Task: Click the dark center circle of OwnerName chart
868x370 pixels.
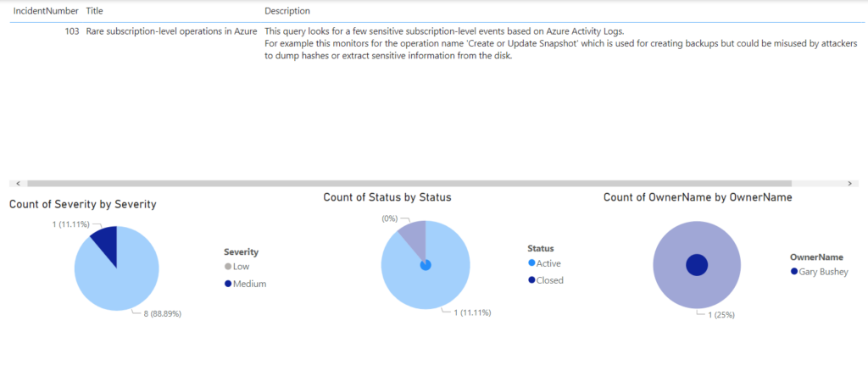Action: point(697,265)
